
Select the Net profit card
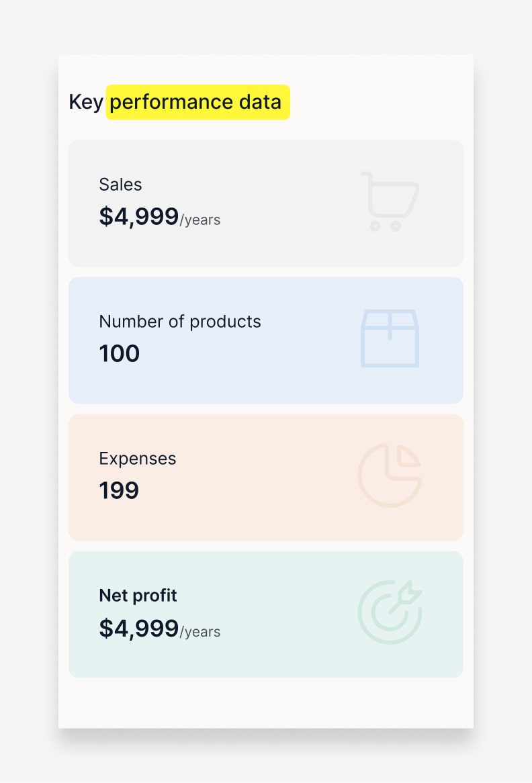[266, 614]
